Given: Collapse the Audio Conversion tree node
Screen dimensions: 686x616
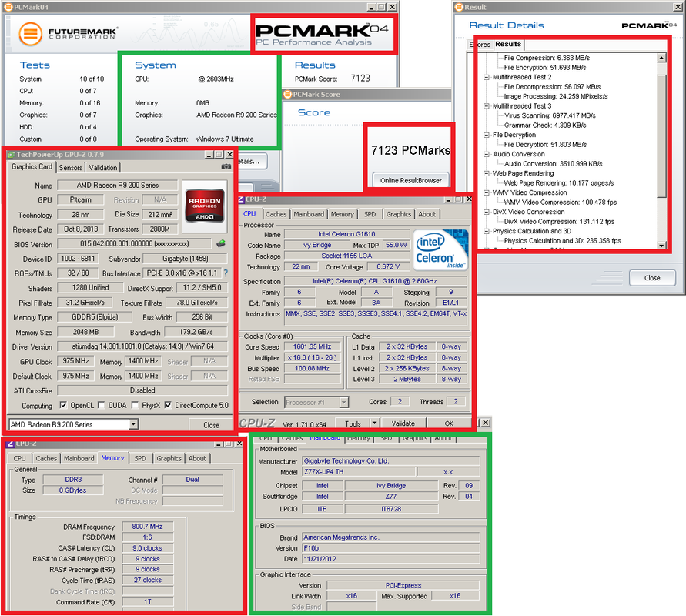Looking at the screenshot, I should point(486,154).
